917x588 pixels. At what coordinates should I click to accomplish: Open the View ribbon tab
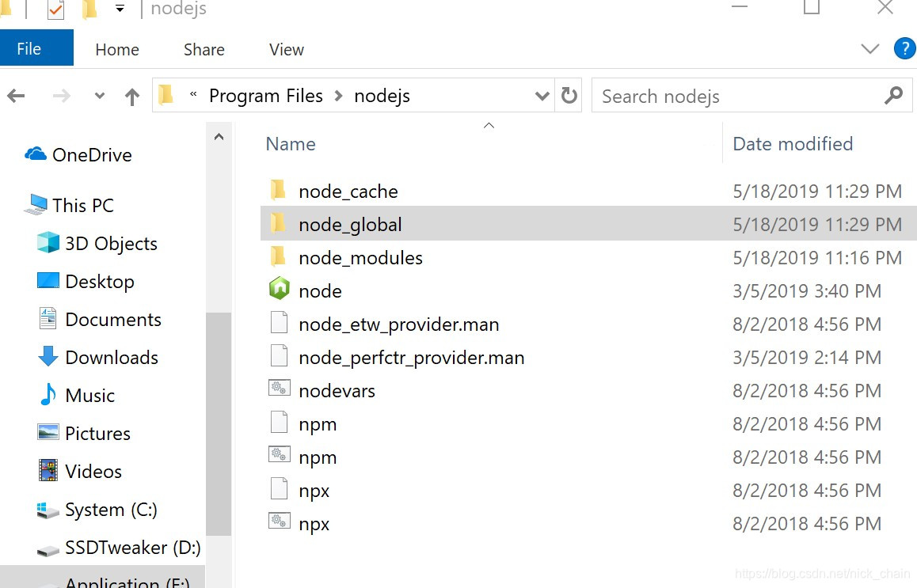tap(286, 50)
